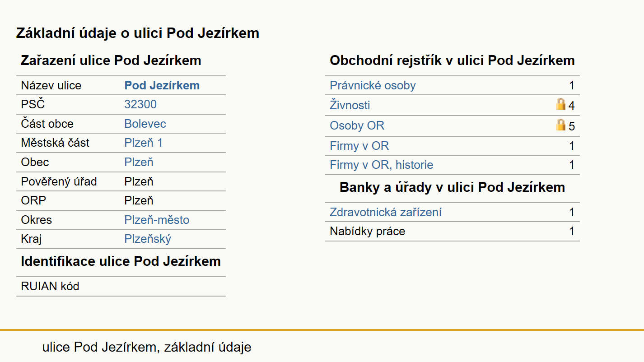Open the Plzeň-město okres link
Viewport: 644px width, 362px height.
[x=157, y=220]
